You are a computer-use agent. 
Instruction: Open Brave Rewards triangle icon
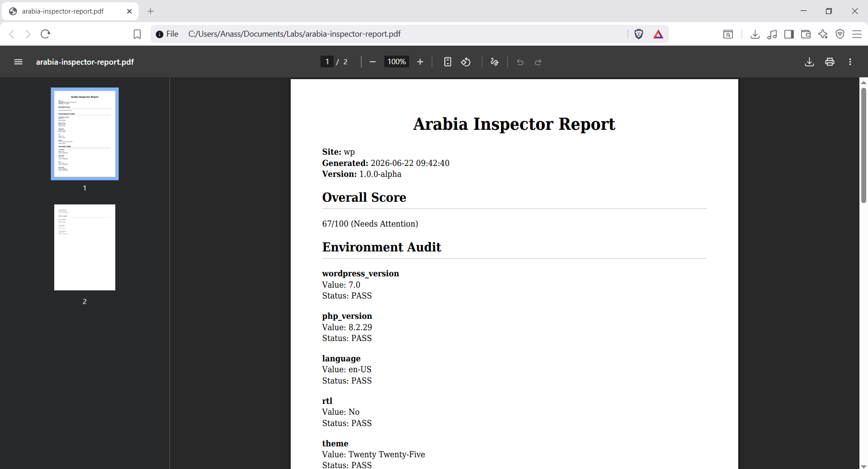(x=658, y=34)
